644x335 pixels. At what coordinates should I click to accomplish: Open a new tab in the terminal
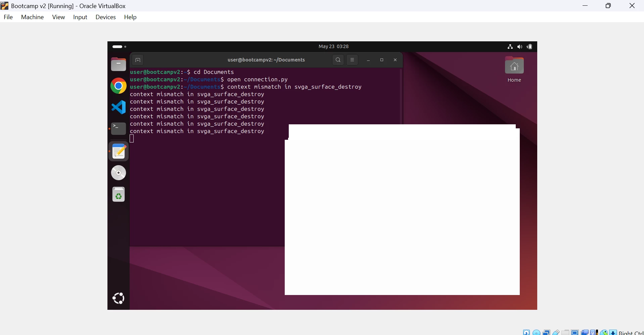coord(138,60)
